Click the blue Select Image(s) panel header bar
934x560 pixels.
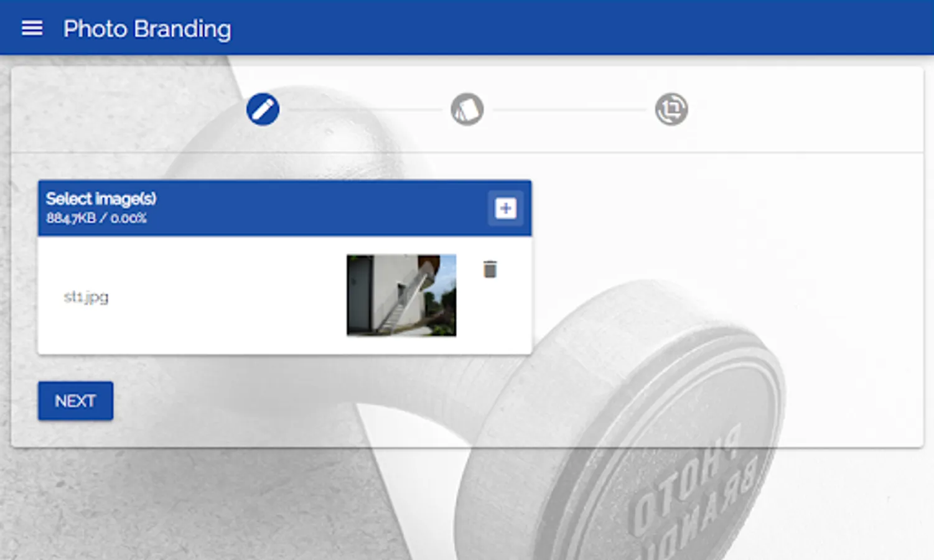(284, 208)
